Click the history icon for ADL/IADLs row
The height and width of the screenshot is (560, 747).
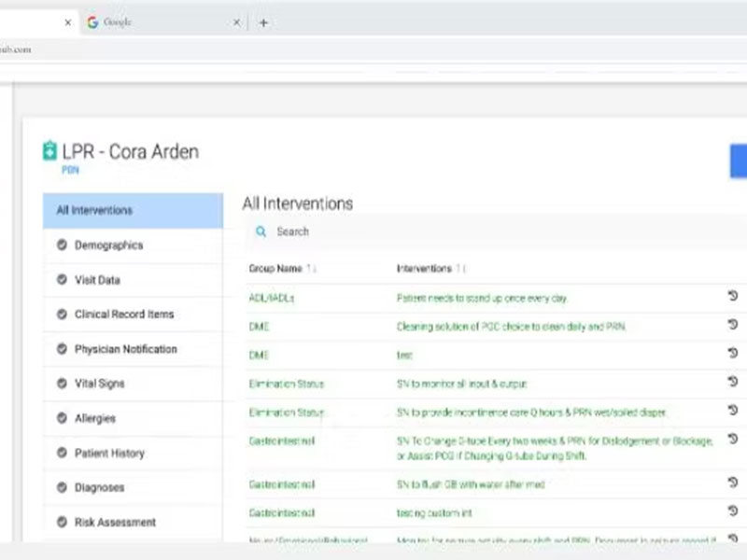(732, 297)
